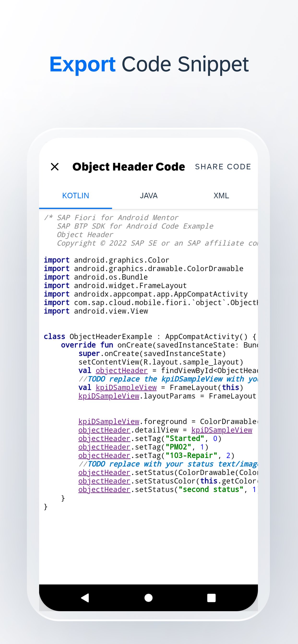
Task: Click the TODO replace status text comment
Action: click(168, 464)
